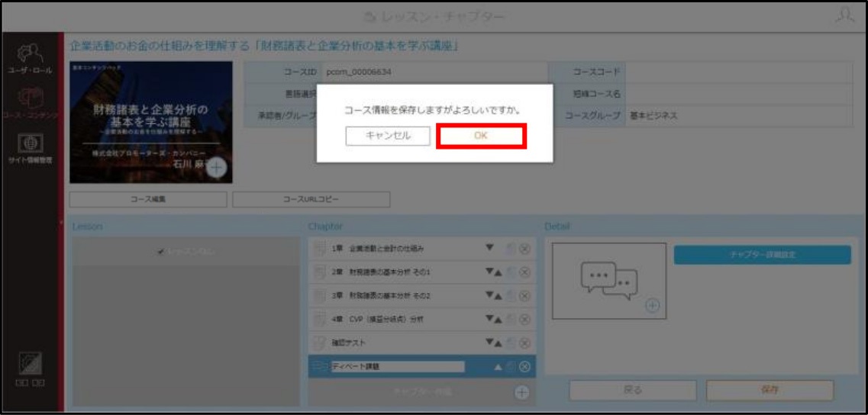Move 3章 財務諸表の基本分析 その2 down
This screenshot has width=868, height=415.
pos(489,296)
